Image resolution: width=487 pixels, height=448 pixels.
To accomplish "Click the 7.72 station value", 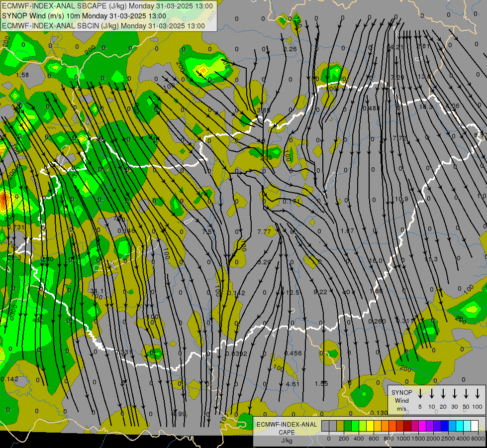I will 399,138.
